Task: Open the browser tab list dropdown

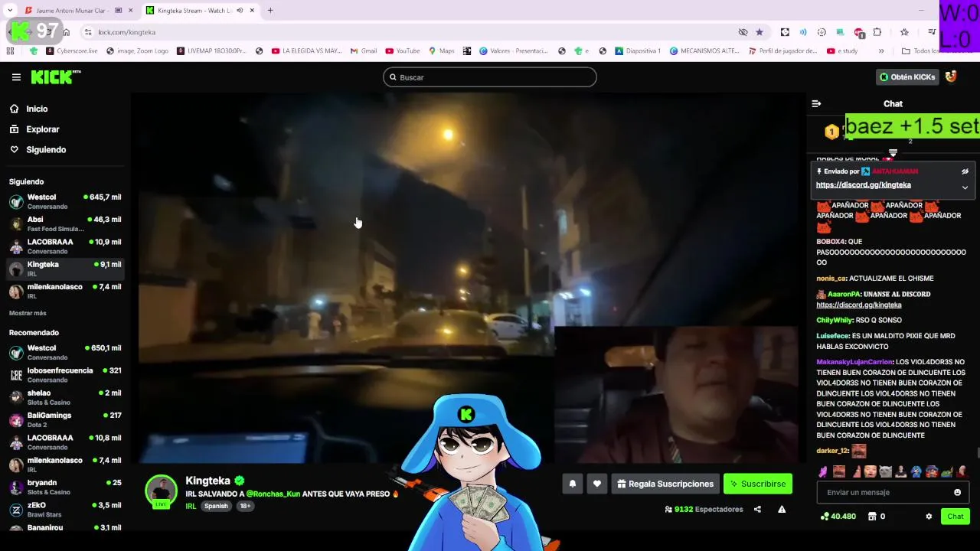Action: 10,11
